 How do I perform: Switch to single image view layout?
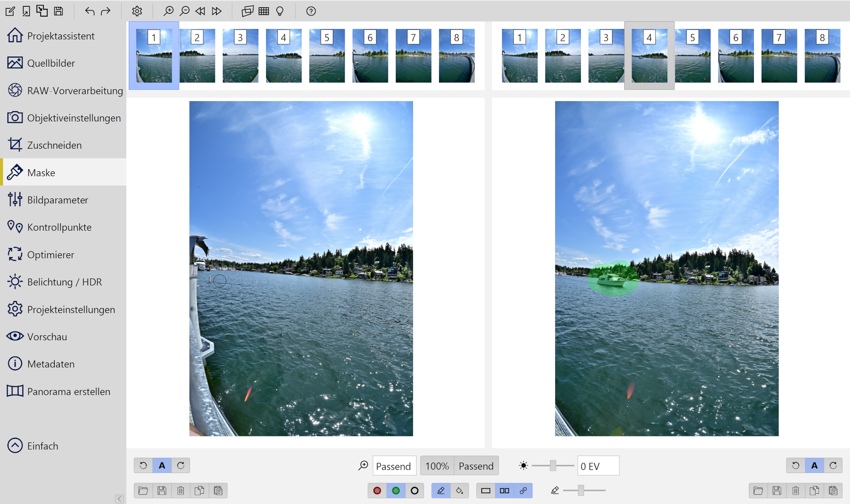tap(486, 491)
